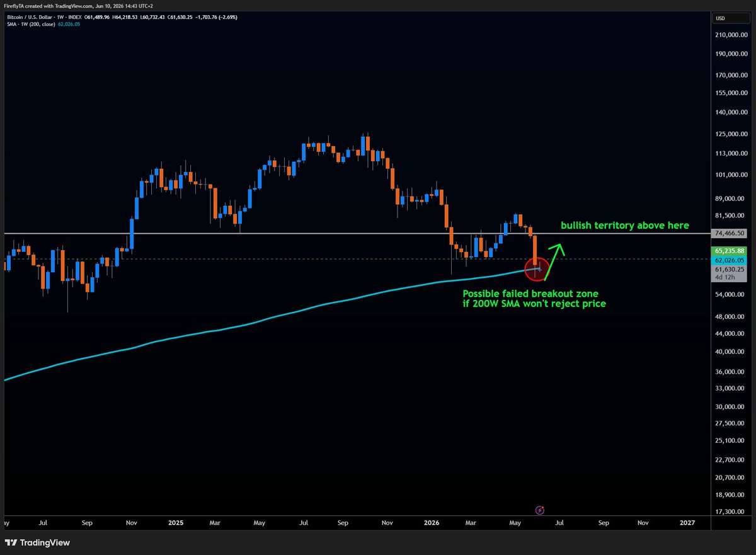Click the TradingView logo
Image resolution: width=756 pixels, height=555 pixels.
point(37,542)
